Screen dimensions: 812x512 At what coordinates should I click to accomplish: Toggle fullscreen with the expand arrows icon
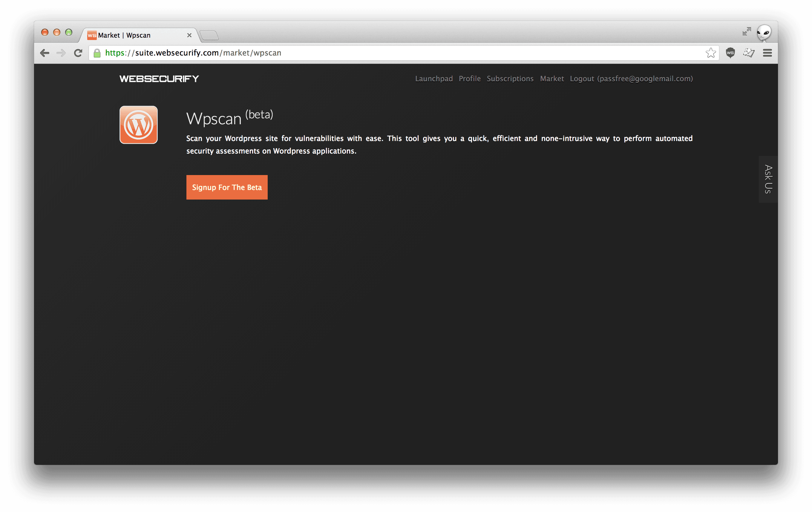[747, 31]
